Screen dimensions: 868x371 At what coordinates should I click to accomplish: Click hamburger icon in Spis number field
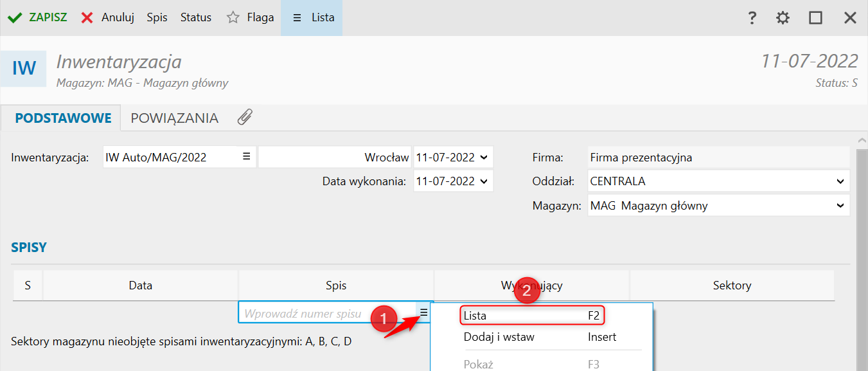coord(423,312)
